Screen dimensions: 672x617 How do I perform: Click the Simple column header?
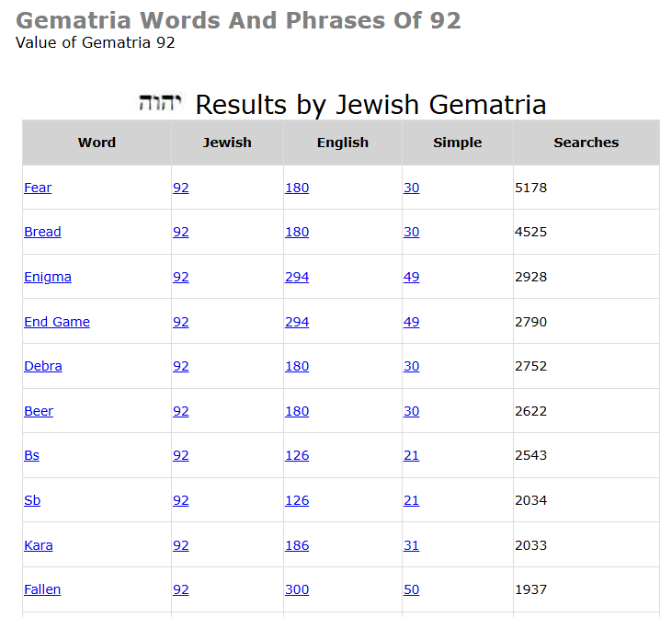(x=458, y=143)
